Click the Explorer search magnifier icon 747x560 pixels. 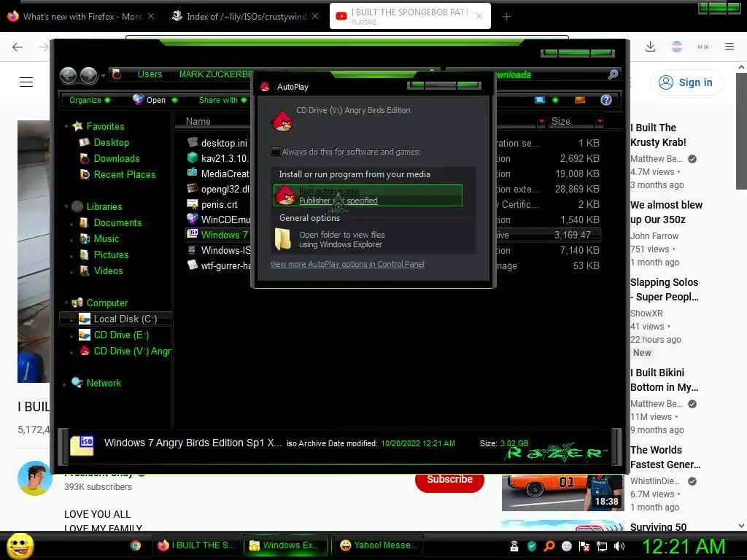(613, 74)
